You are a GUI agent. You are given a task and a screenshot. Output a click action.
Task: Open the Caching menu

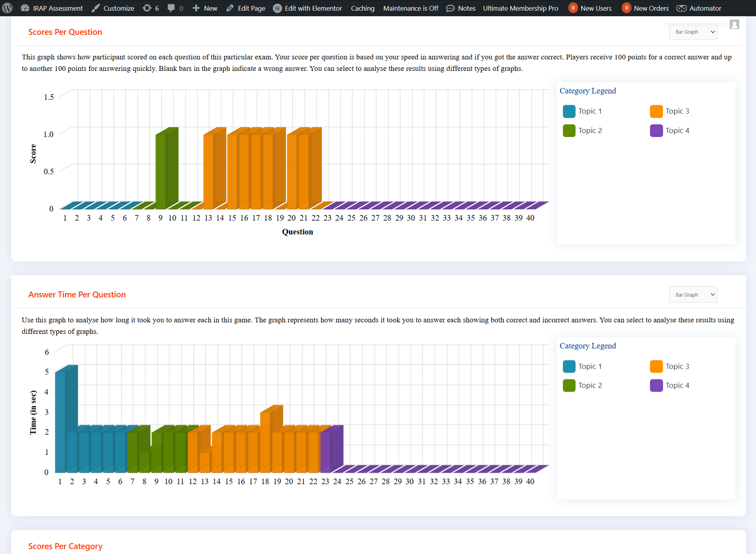[x=363, y=8]
